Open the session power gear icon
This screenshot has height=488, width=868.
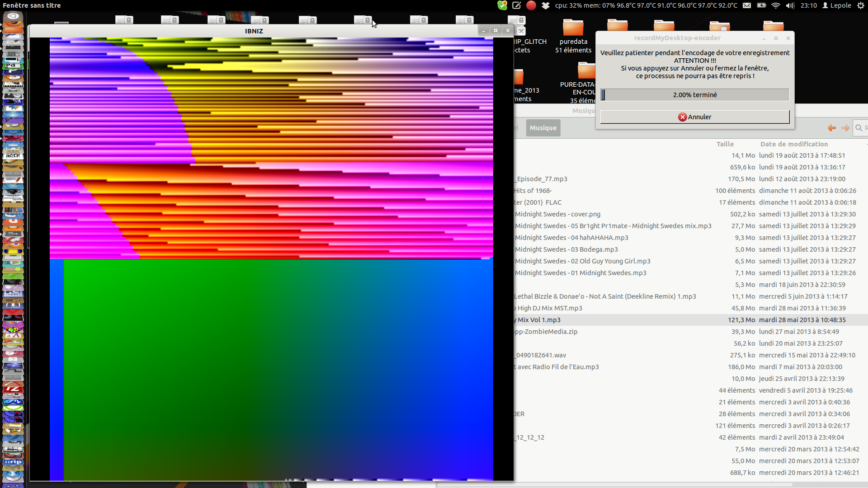tap(861, 5)
